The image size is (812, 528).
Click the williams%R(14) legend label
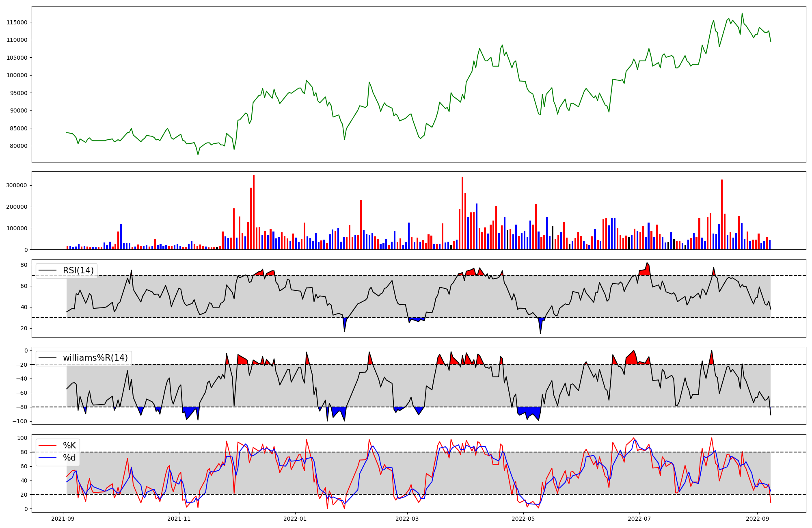coord(95,358)
